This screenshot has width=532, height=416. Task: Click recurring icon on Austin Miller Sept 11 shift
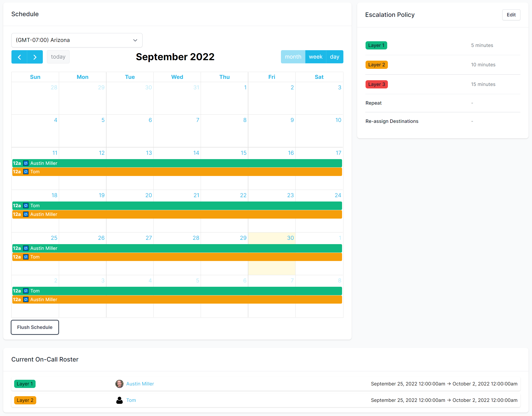pyautogui.click(x=26, y=163)
